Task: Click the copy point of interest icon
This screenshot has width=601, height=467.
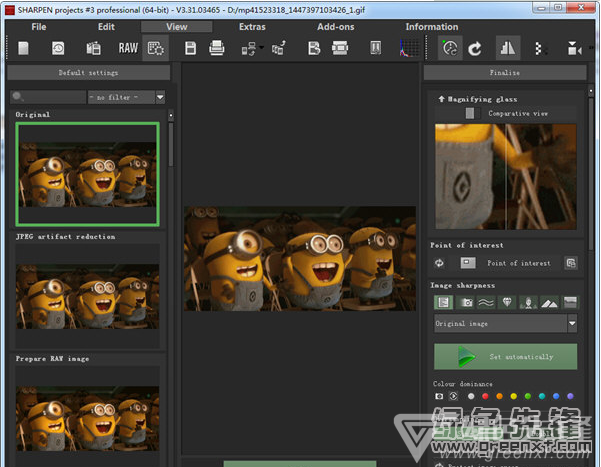Action: [571, 263]
